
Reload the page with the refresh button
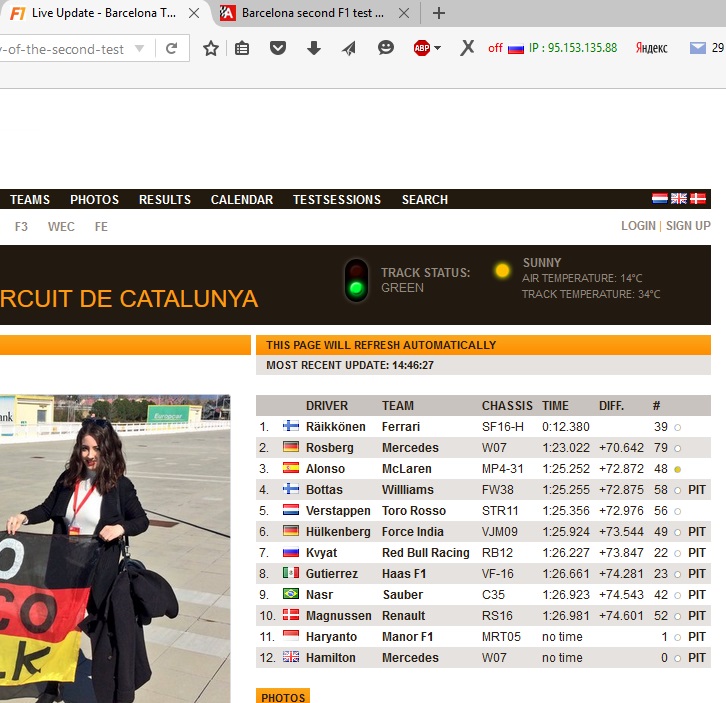[x=171, y=48]
